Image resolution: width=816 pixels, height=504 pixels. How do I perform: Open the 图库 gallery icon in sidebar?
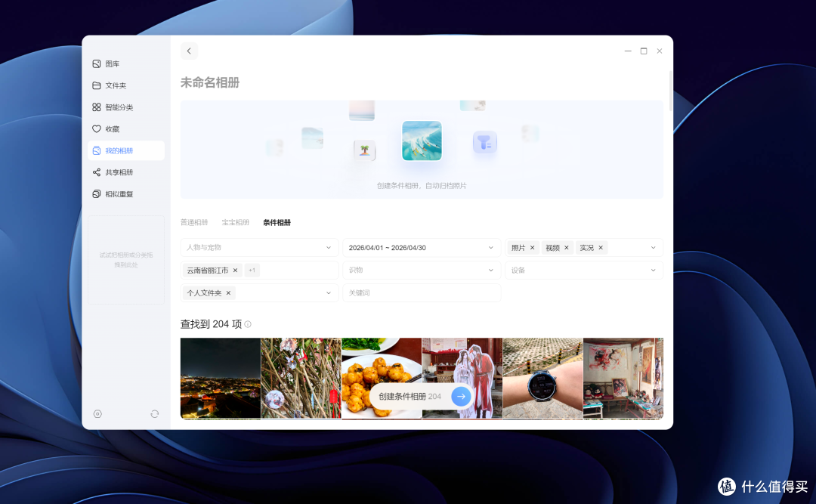tap(96, 63)
